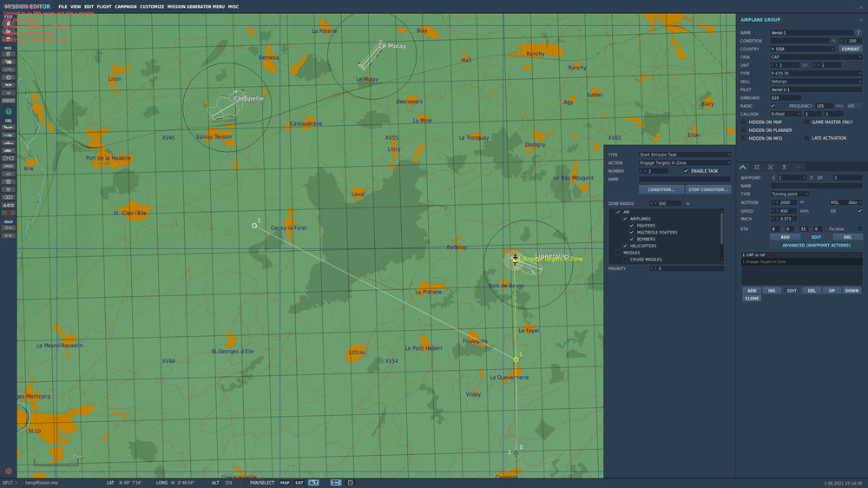
Task: Click the first tool icon under MAP section
Action: point(9,228)
